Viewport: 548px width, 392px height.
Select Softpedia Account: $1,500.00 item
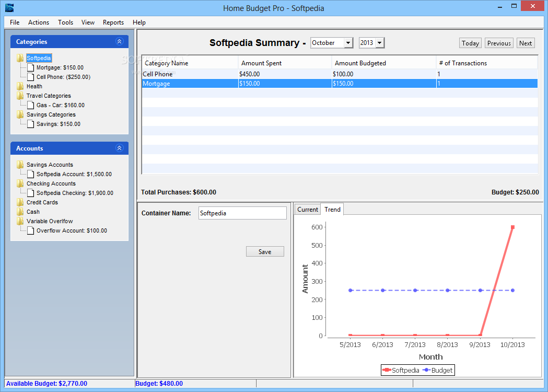(x=74, y=174)
